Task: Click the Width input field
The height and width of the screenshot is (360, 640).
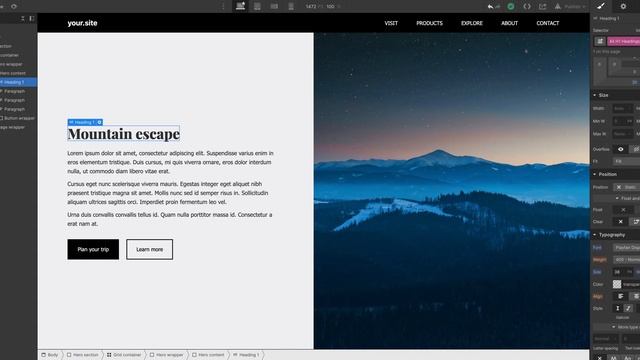Action: (x=622, y=109)
